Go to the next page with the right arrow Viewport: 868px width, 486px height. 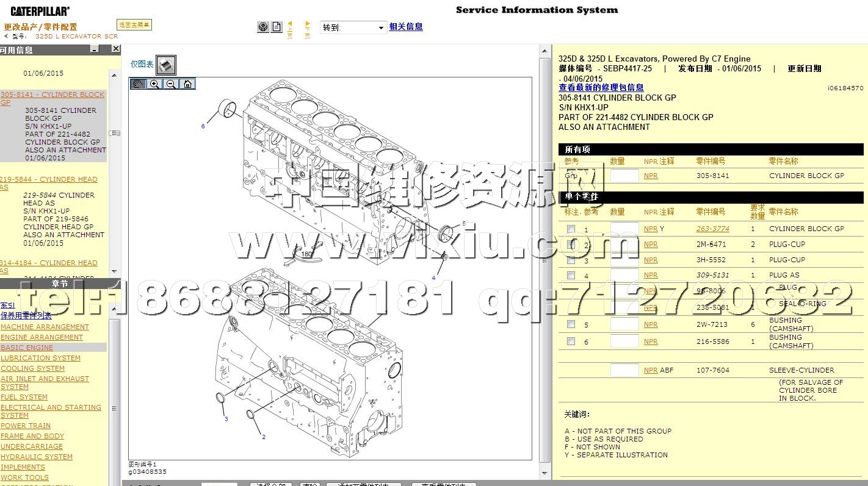click(x=308, y=28)
